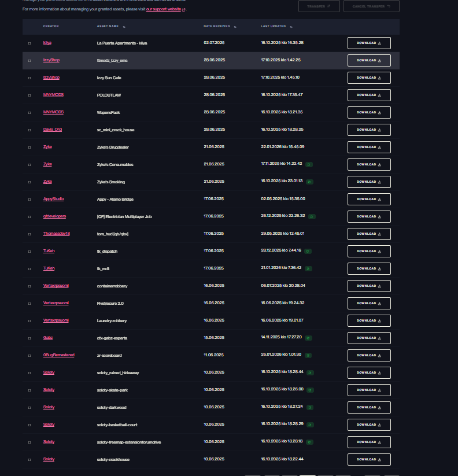Download the soloty-darkwood asset
This screenshot has height=476, width=458.
click(369, 407)
